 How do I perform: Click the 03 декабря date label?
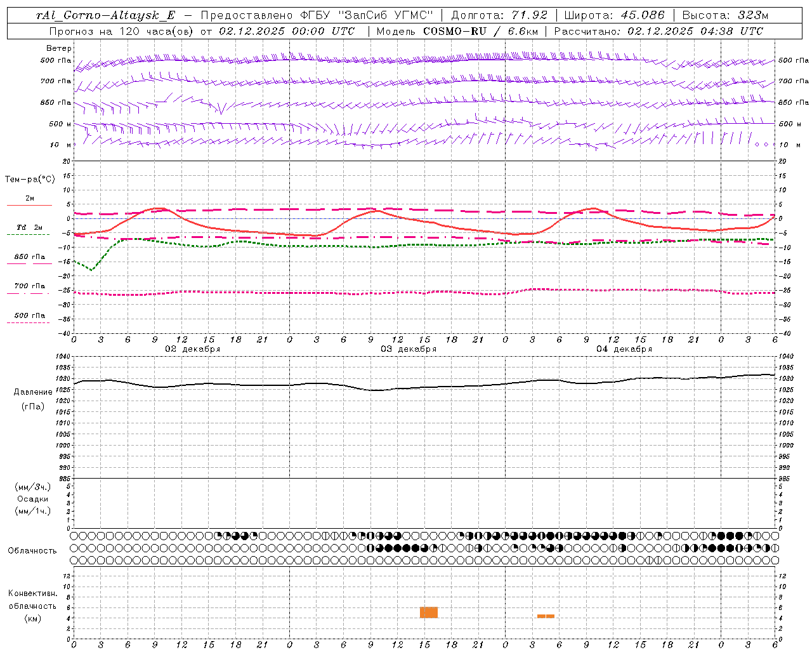point(409,349)
